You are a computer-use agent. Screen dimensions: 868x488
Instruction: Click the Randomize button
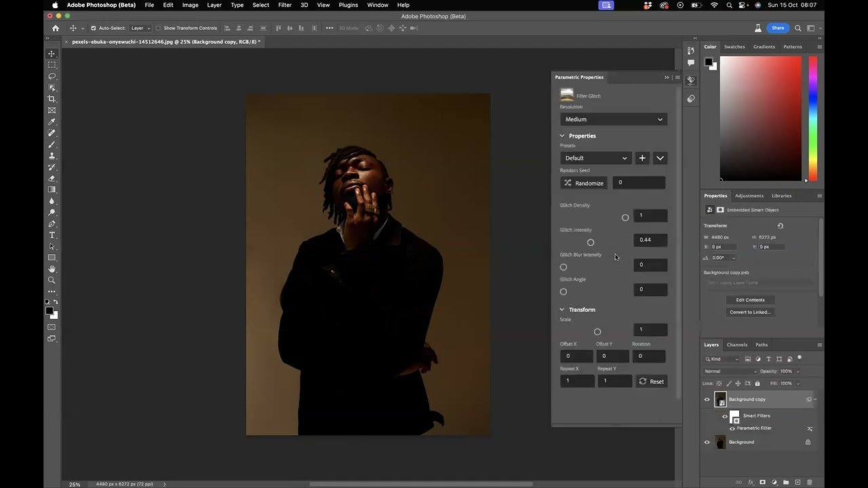click(x=583, y=183)
